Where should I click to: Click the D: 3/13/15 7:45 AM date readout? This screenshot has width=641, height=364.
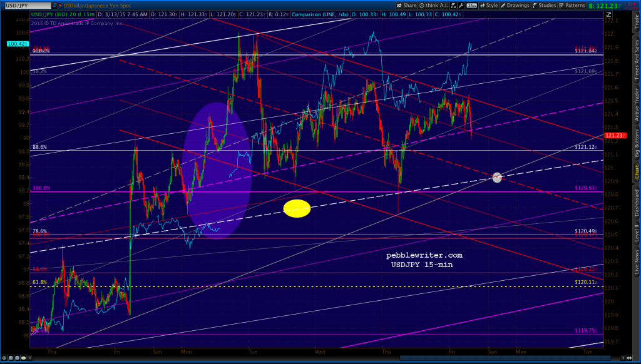124,15
